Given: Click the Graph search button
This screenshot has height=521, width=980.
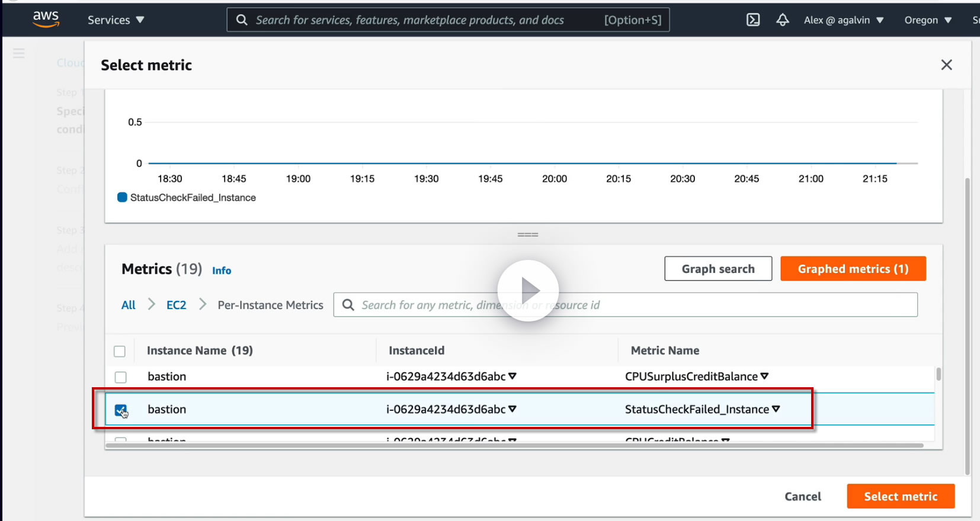Looking at the screenshot, I should (718, 269).
